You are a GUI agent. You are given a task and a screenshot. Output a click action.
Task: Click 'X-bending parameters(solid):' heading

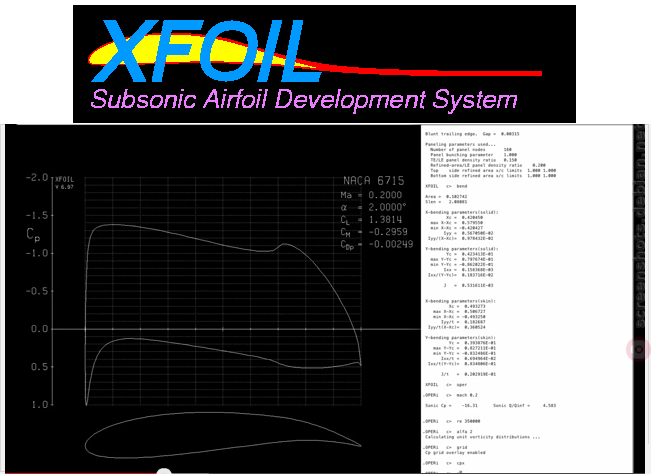click(x=461, y=212)
